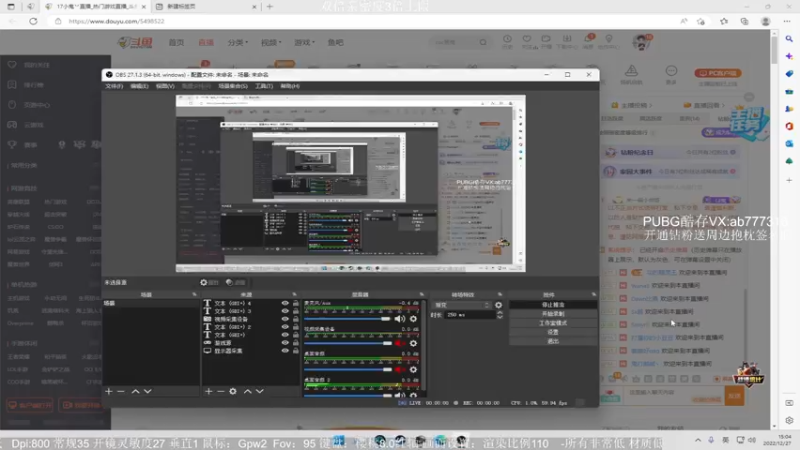The height and width of the screenshot is (450, 800).
Task: Add a new scene with the plus icon in OBS Scenes panel
Action: (109, 391)
